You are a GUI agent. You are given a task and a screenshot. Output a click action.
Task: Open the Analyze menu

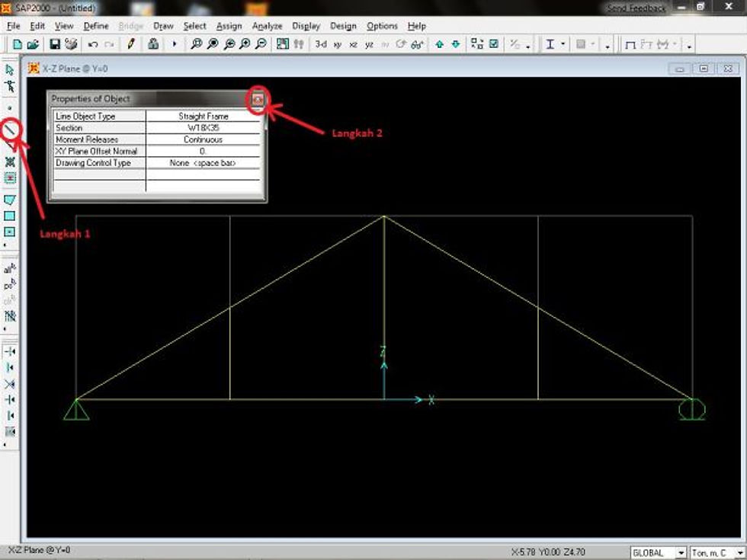267,26
